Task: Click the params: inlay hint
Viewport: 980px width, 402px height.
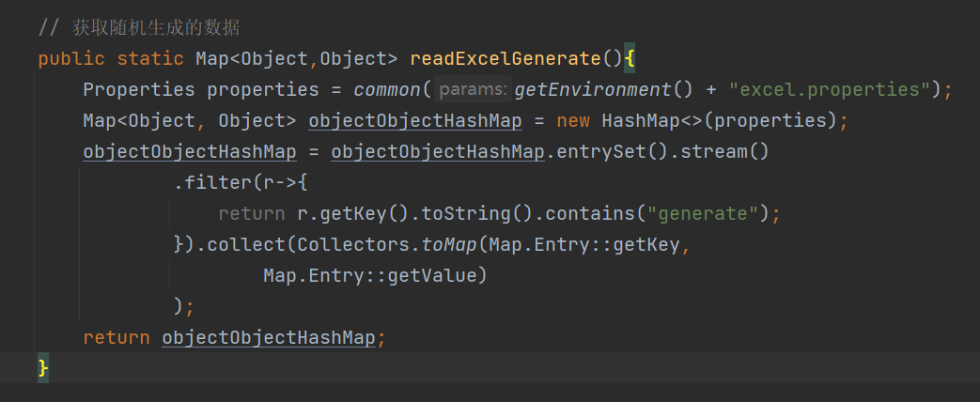Action: pos(473,89)
